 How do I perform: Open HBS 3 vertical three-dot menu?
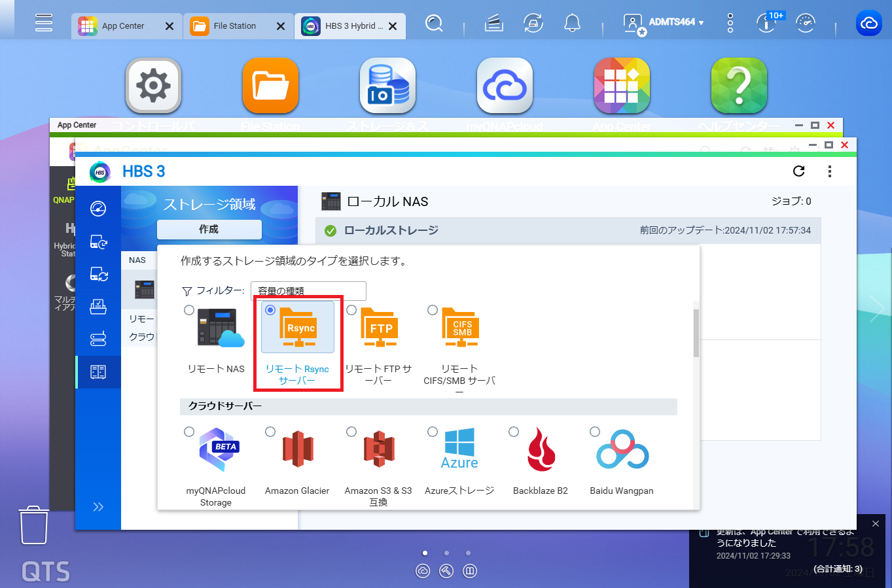[830, 171]
